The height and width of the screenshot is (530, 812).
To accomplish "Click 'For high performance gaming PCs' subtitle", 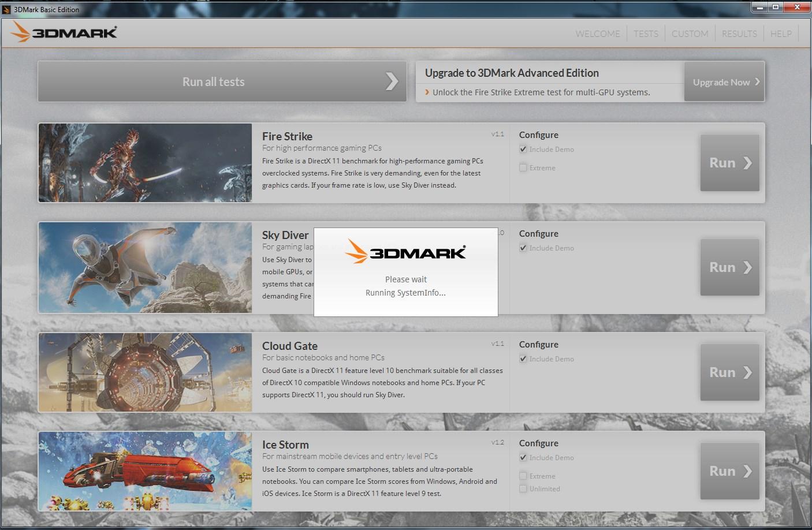I will click(x=322, y=148).
